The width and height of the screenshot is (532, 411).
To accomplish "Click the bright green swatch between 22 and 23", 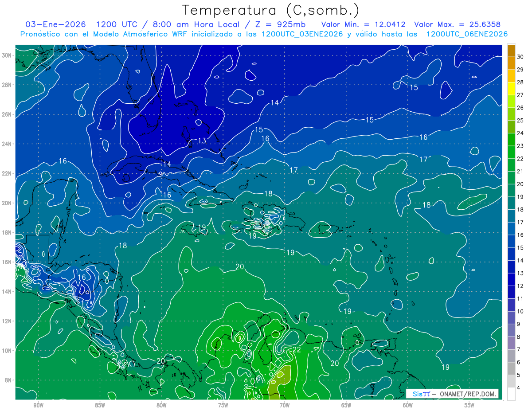I will pos(511,152).
